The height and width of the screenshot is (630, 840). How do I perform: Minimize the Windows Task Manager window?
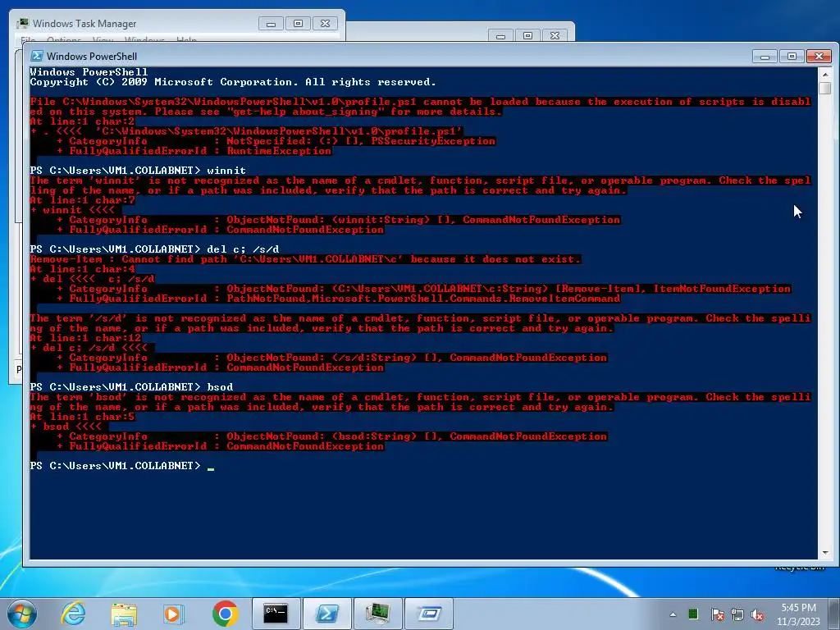(x=271, y=23)
